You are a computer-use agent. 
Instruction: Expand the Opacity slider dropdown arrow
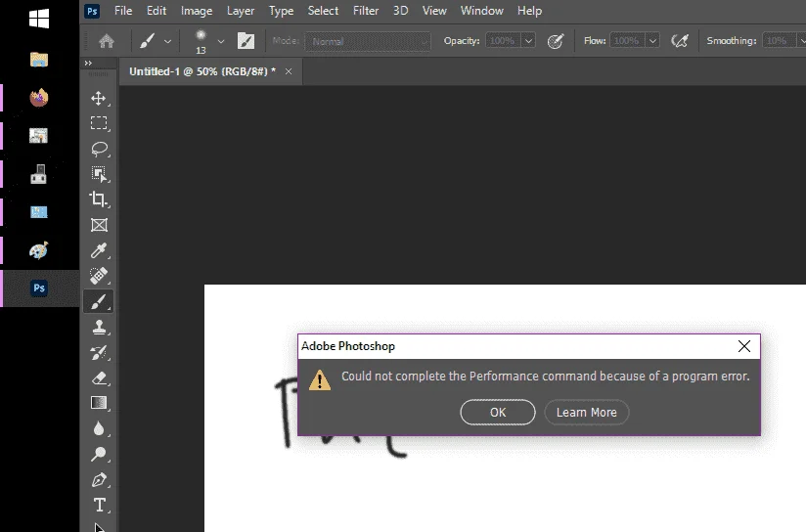[528, 41]
